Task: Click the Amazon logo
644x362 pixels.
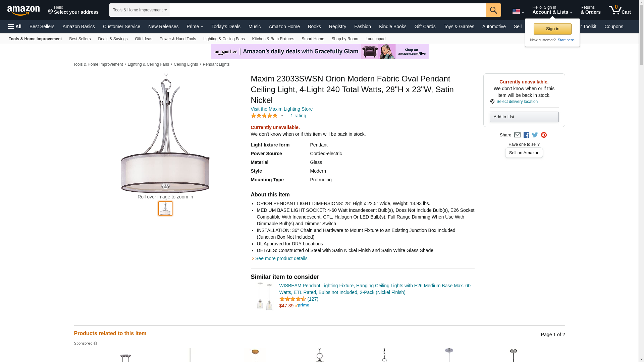Action: [23, 10]
